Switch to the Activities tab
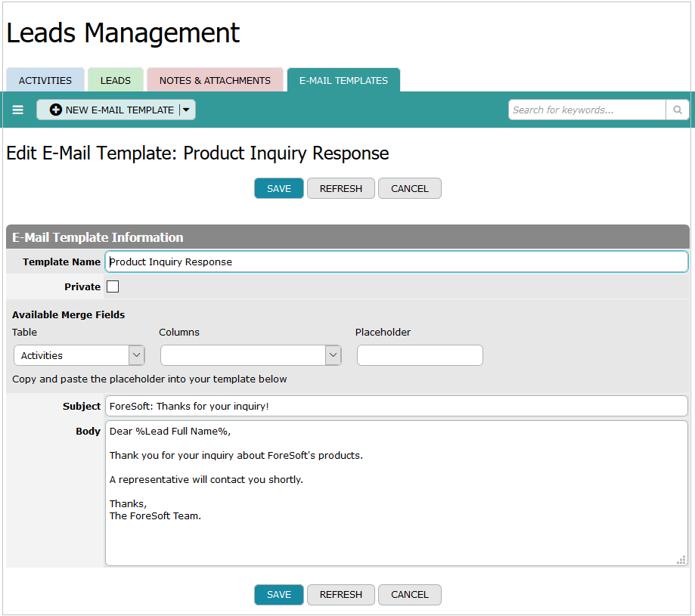695x616 pixels. [45, 80]
